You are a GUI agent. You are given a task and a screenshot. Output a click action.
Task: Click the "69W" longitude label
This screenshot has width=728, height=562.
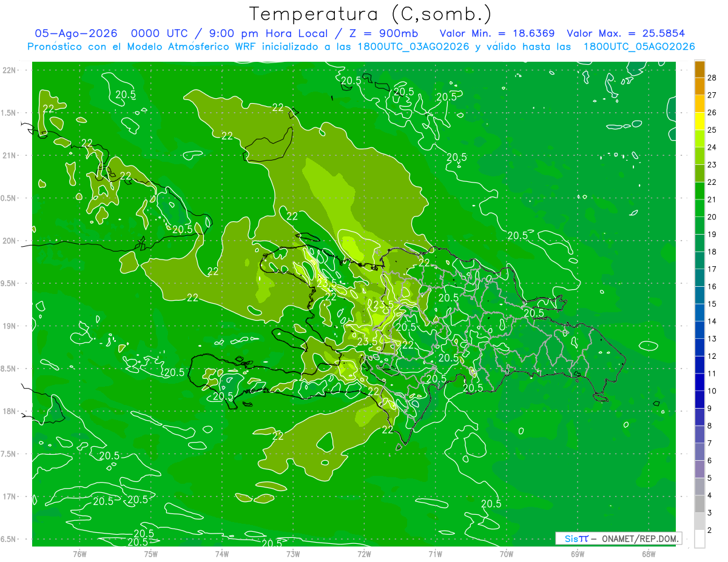(x=578, y=554)
